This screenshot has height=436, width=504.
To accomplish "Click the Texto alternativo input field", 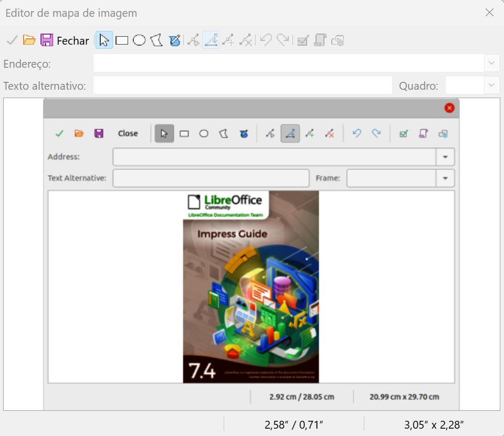I will [x=243, y=85].
